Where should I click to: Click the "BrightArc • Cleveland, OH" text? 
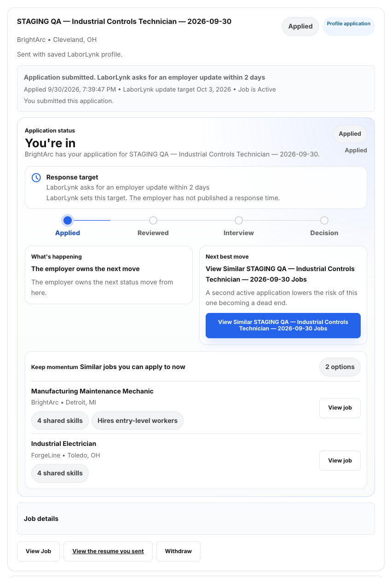click(x=57, y=40)
